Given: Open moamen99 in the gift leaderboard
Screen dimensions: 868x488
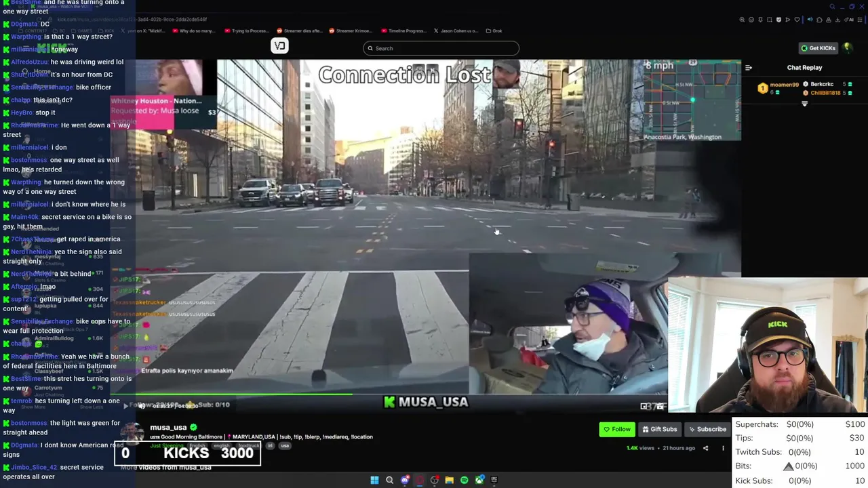Looking at the screenshot, I should click(x=784, y=85).
